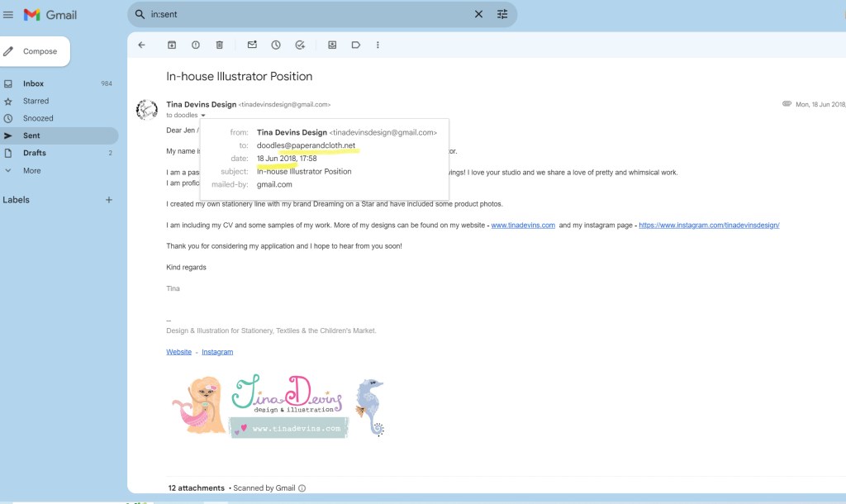Screen dimensions: 846x504
Task: Go to Drafts folder
Action: 35,153
